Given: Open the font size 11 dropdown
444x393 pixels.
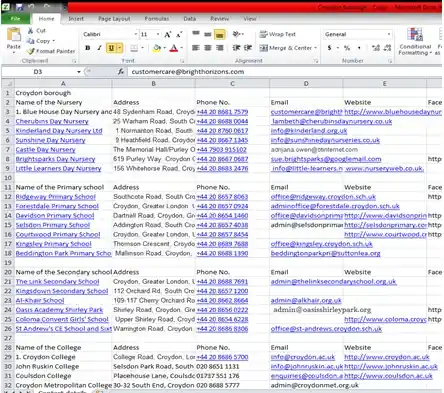Looking at the screenshot, I should pyautogui.click(x=158, y=34).
